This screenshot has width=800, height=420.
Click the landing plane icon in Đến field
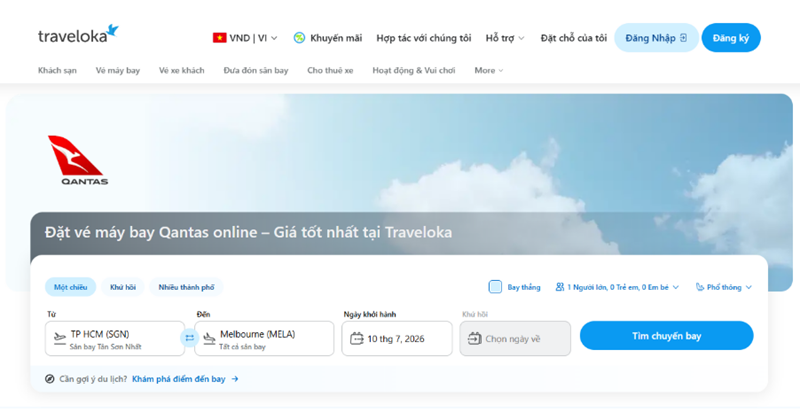209,338
